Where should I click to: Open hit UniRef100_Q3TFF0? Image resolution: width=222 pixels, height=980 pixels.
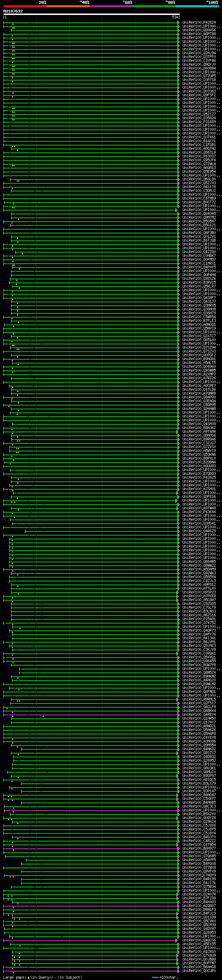point(199,57)
